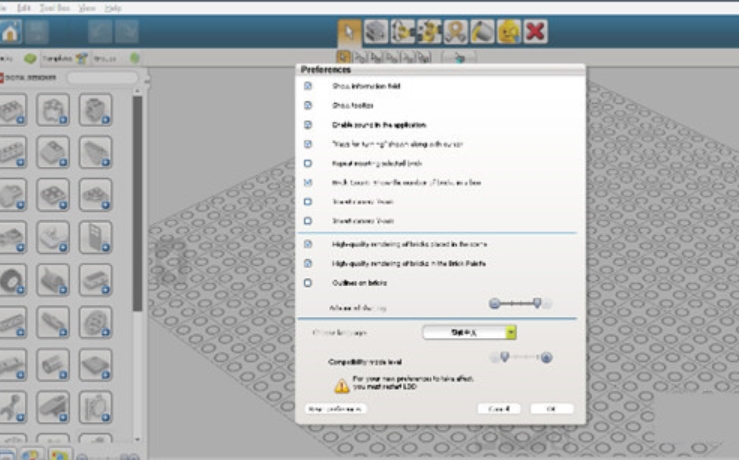739x460 pixels.
Task: Enable Outlines on bricks checkbox
Action: (308, 283)
